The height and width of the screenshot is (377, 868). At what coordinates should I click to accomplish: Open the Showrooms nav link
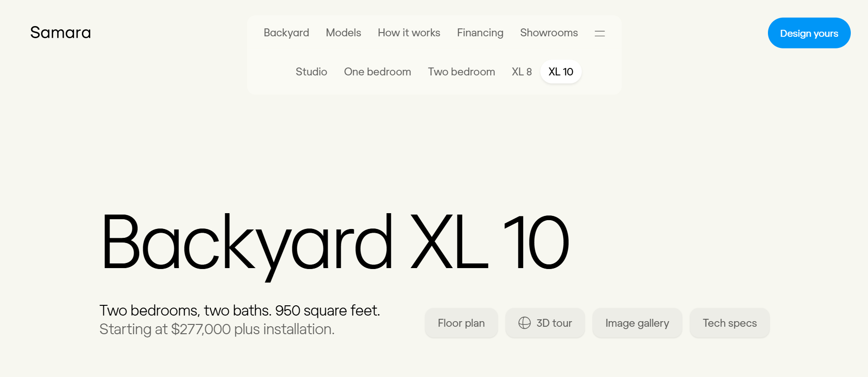pos(549,33)
